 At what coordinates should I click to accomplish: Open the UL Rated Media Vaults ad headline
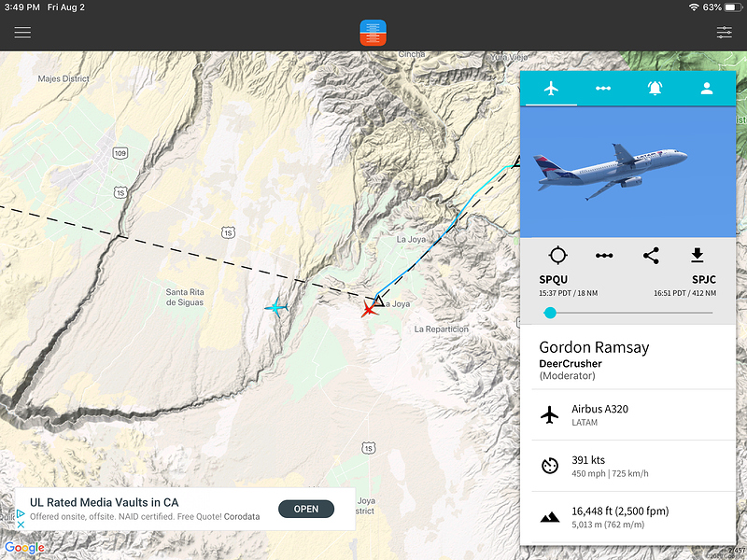click(104, 502)
